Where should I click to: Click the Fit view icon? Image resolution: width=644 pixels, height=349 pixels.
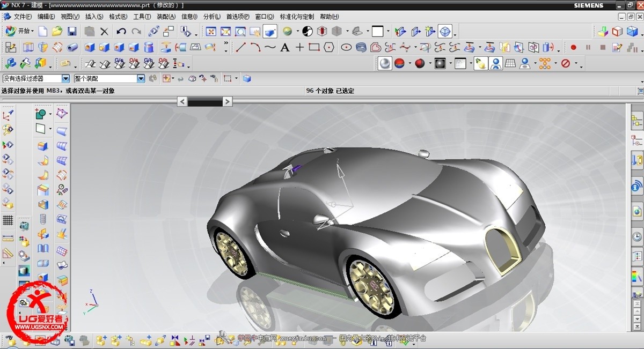click(x=211, y=32)
